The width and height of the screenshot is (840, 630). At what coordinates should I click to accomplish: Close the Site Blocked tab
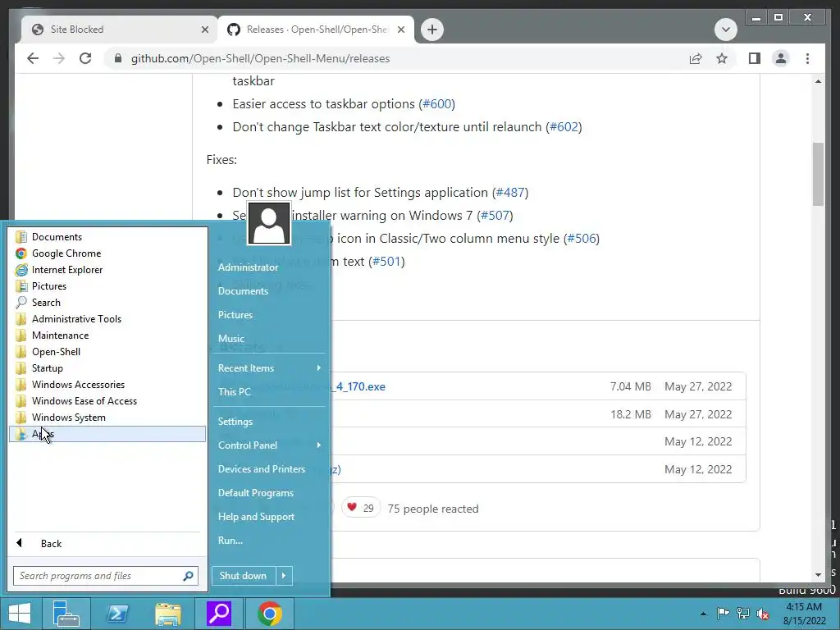[x=204, y=30]
